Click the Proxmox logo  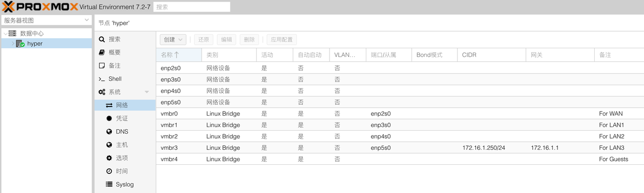coord(40,7)
